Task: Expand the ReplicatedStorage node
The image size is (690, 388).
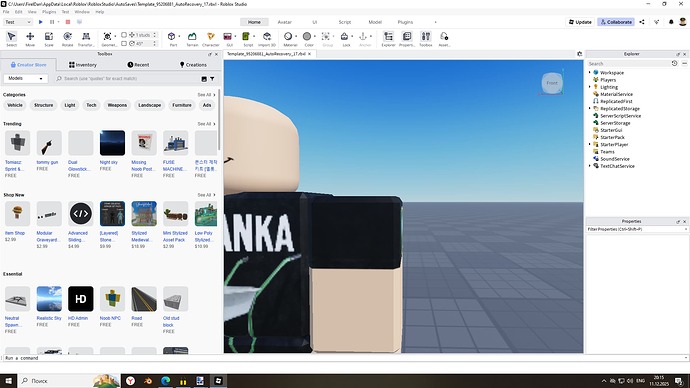Action: (x=590, y=109)
